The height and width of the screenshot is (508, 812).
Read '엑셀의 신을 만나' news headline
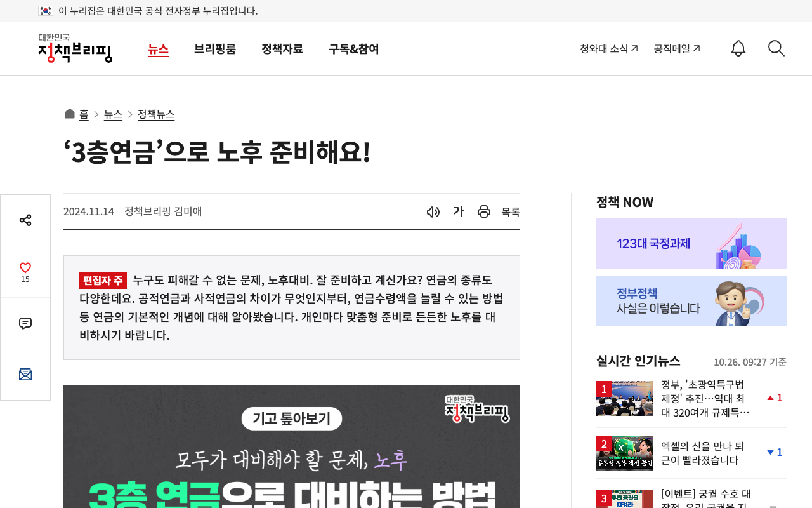click(702, 453)
